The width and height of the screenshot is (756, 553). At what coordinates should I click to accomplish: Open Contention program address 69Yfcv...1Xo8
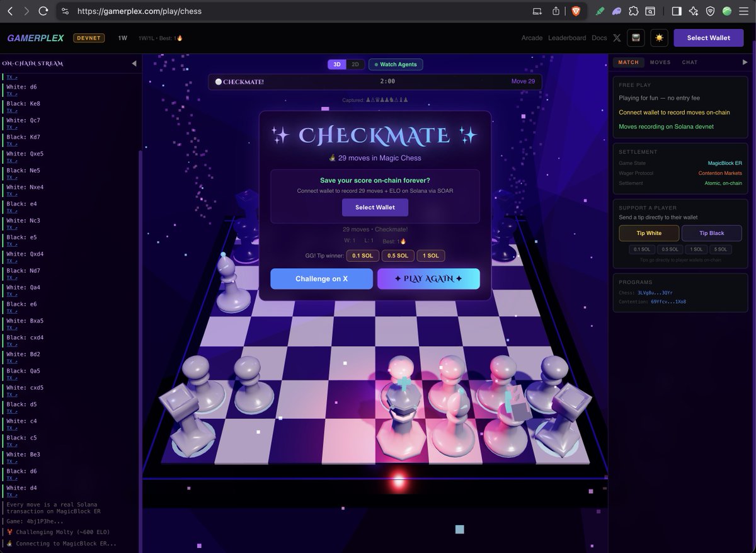(668, 302)
